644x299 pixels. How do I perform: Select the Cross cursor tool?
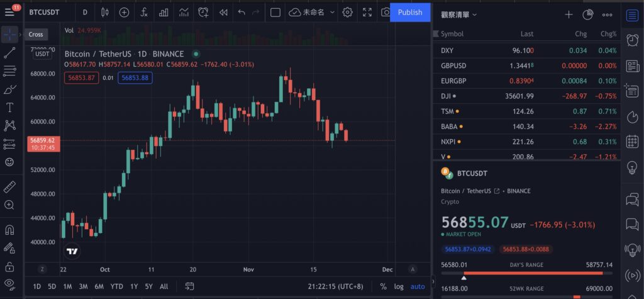coord(9,35)
